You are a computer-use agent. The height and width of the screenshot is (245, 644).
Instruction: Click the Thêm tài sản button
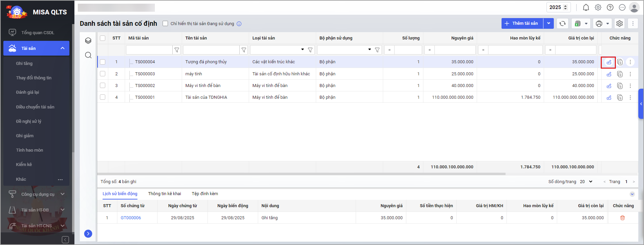click(x=522, y=23)
